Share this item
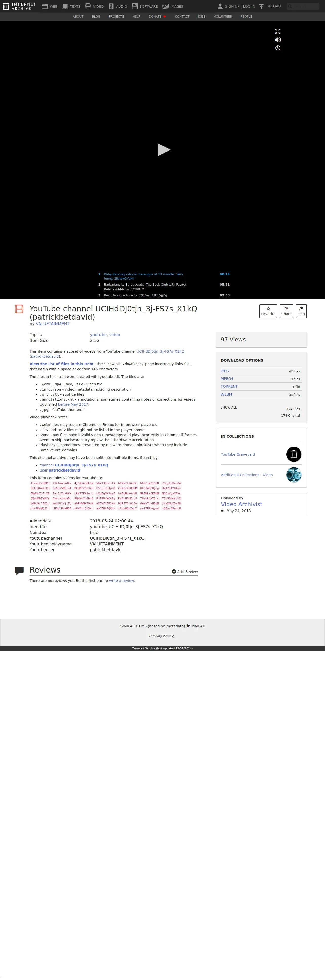This screenshot has height=980, width=325. pos(287,311)
